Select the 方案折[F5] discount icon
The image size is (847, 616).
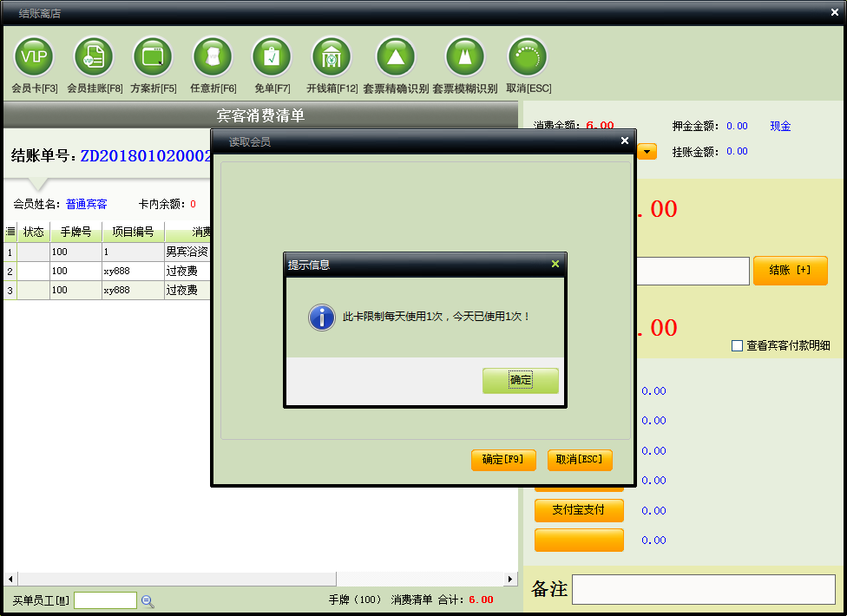point(153,57)
